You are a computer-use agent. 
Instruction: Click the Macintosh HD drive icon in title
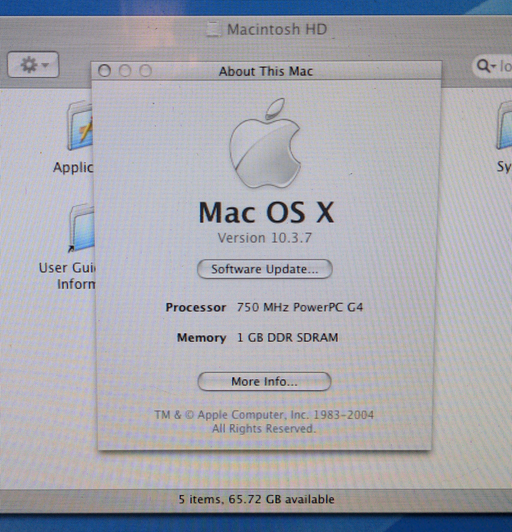point(213,29)
